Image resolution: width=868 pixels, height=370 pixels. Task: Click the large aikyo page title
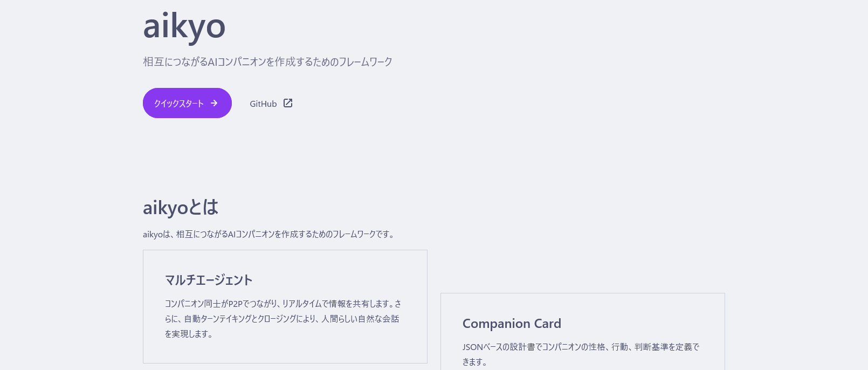coord(184,26)
